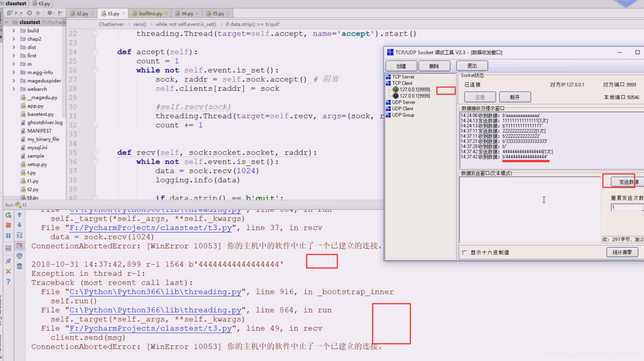The image size is (644, 361).
Task: Toggle scroll to end of console
Action: (x=19, y=246)
